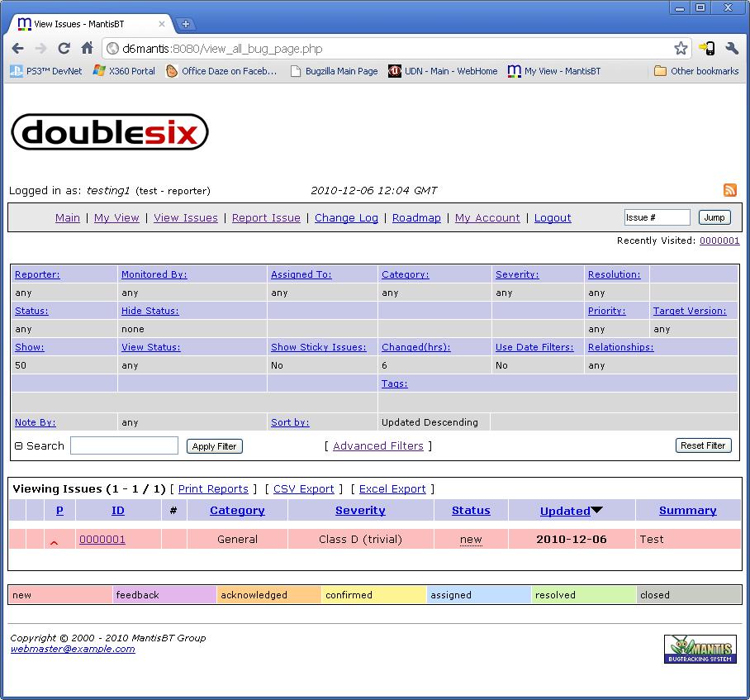Focus the Issue # jump input field
750x700 pixels.
coord(657,217)
